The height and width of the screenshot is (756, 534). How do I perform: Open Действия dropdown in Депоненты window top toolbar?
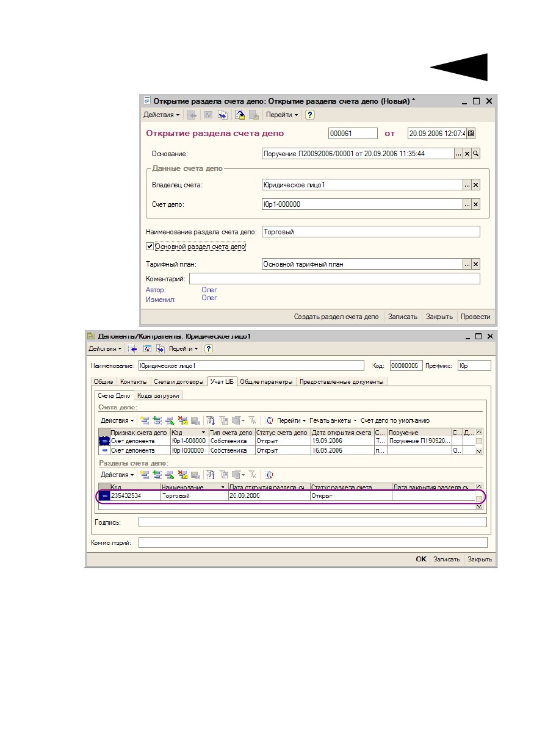(x=105, y=349)
